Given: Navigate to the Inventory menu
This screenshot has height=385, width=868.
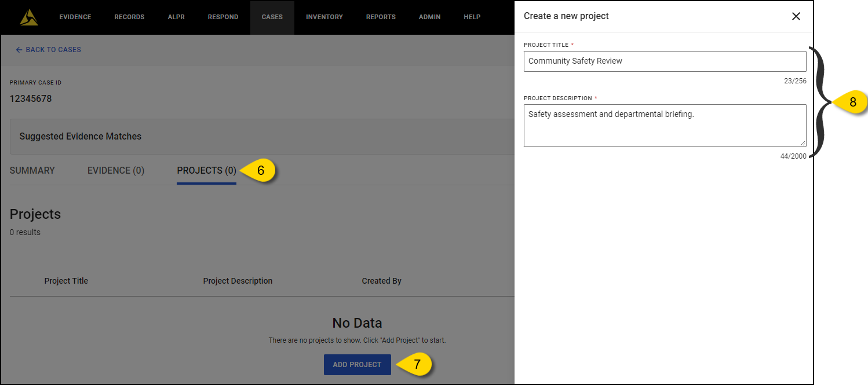Looking at the screenshot, I should click(324, 17).
